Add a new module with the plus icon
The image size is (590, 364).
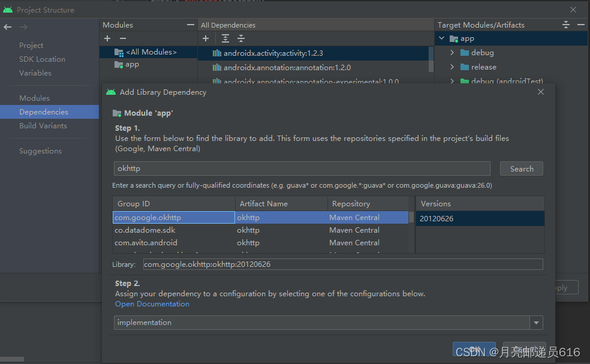(107, 38)
